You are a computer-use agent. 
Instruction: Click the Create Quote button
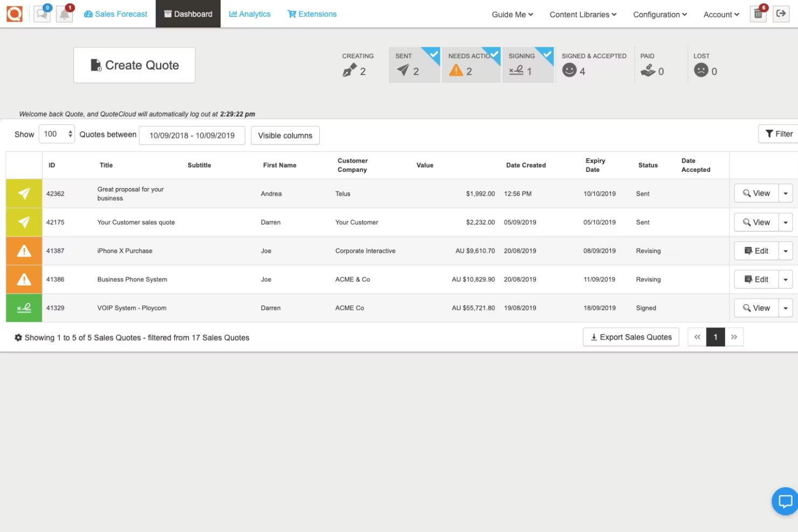point(134,65)
